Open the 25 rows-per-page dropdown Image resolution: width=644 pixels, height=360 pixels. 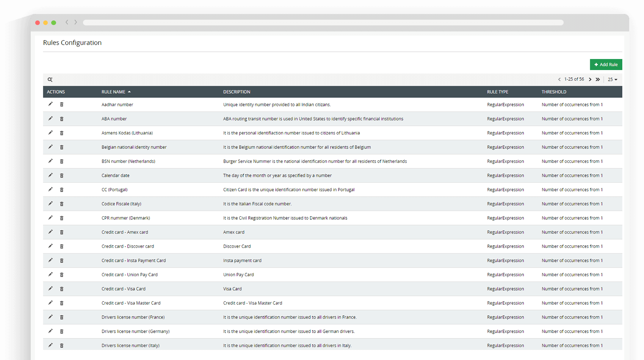[613, 80]
